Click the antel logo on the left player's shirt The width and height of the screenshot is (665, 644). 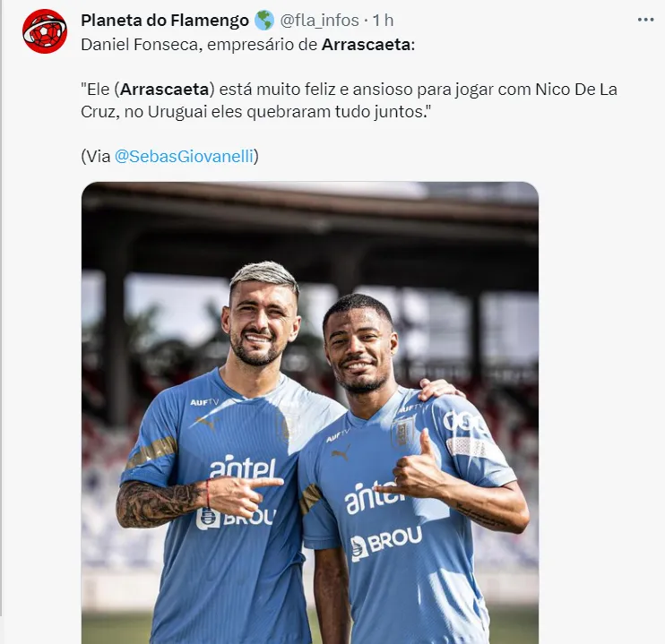click(x=243, y=467)
